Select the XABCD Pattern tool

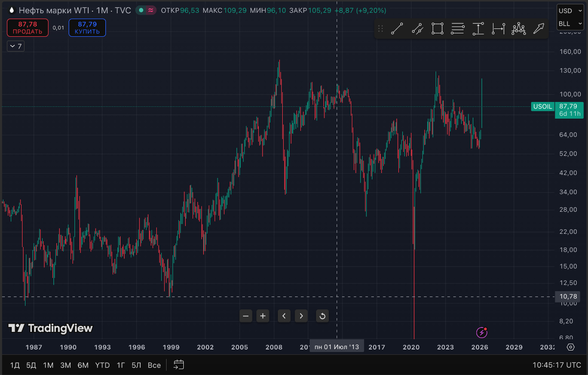click(x=518, y=28)
